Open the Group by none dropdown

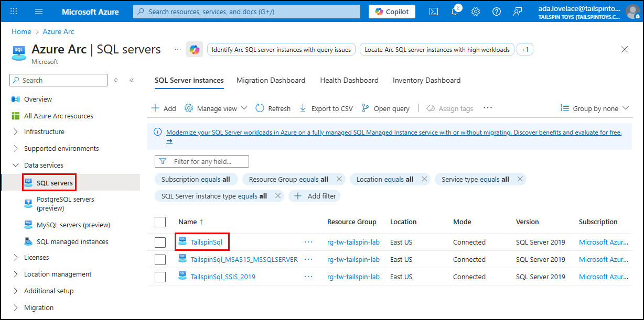(594, 108)
